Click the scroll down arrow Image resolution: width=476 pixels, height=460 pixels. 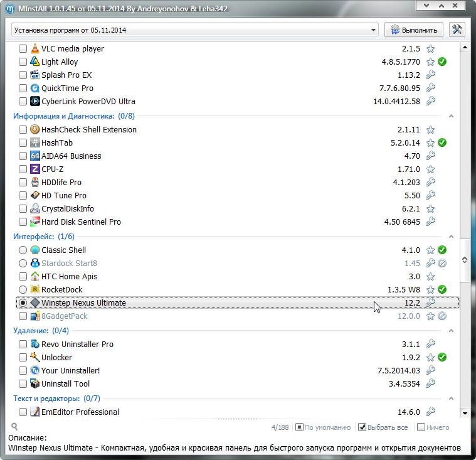point(465,413)
